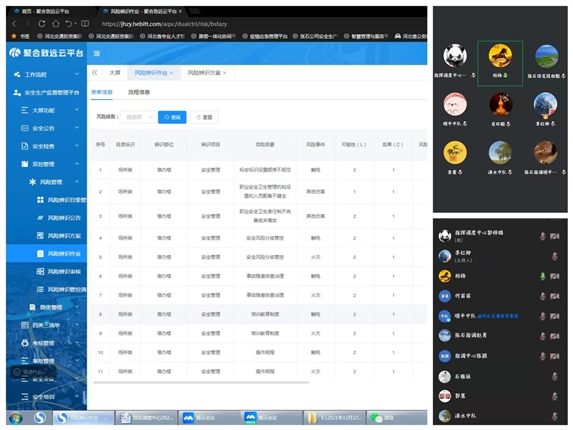This screenshot has width=573, height=430.
Task: Click the blue 查询 search button
Action: 172,117
